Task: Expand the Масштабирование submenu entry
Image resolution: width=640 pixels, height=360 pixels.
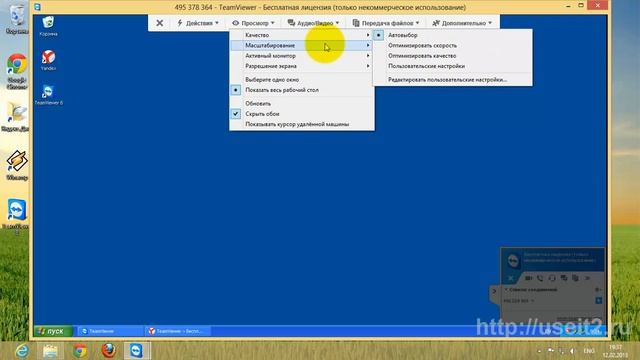Action: tap(302, 45)
